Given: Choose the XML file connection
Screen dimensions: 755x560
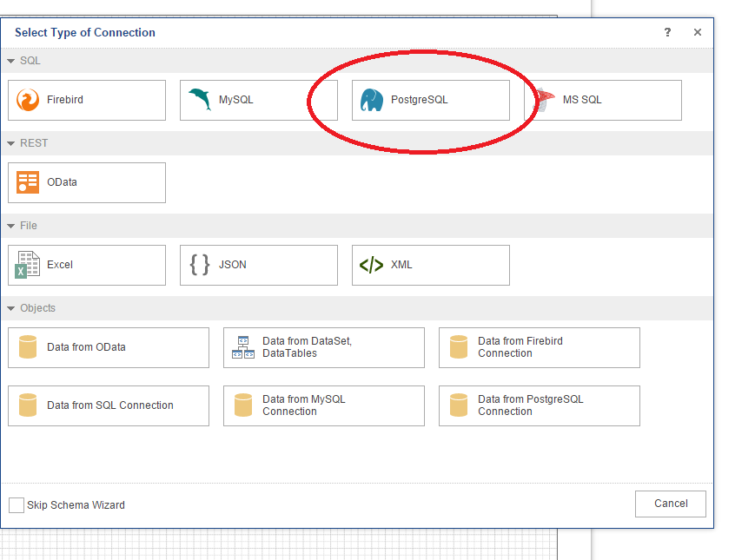Looking at the screenshot, I should (x=430, y=265).
